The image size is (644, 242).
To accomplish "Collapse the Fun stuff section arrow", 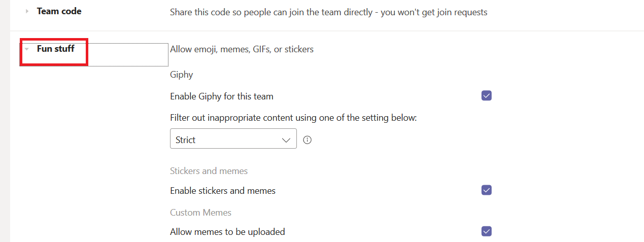I will (26, 49).
